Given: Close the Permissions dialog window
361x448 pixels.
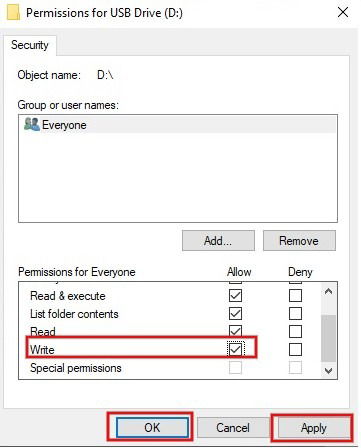Looking at the screenshot, I should [343, 13].
